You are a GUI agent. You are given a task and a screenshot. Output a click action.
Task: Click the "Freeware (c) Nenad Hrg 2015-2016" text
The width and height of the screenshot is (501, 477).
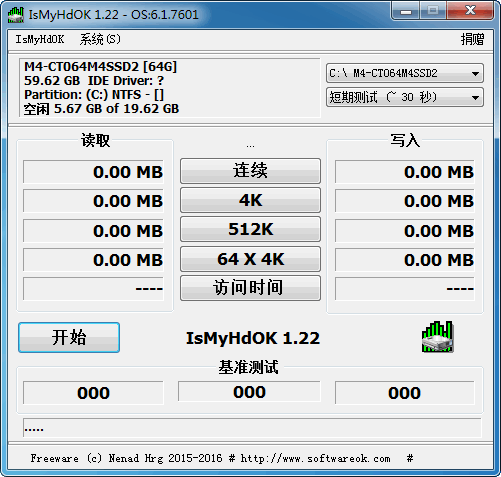(126, 458)
